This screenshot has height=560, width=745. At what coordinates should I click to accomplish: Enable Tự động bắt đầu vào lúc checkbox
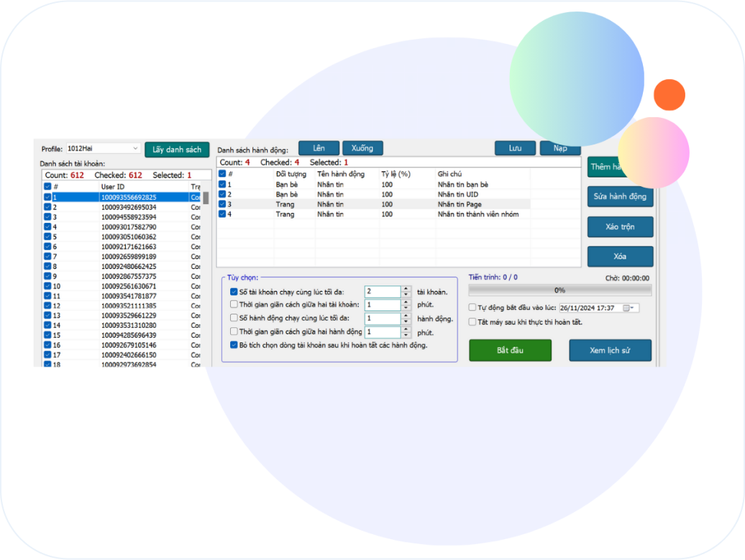pyautogui.click(x=472, y=308)
